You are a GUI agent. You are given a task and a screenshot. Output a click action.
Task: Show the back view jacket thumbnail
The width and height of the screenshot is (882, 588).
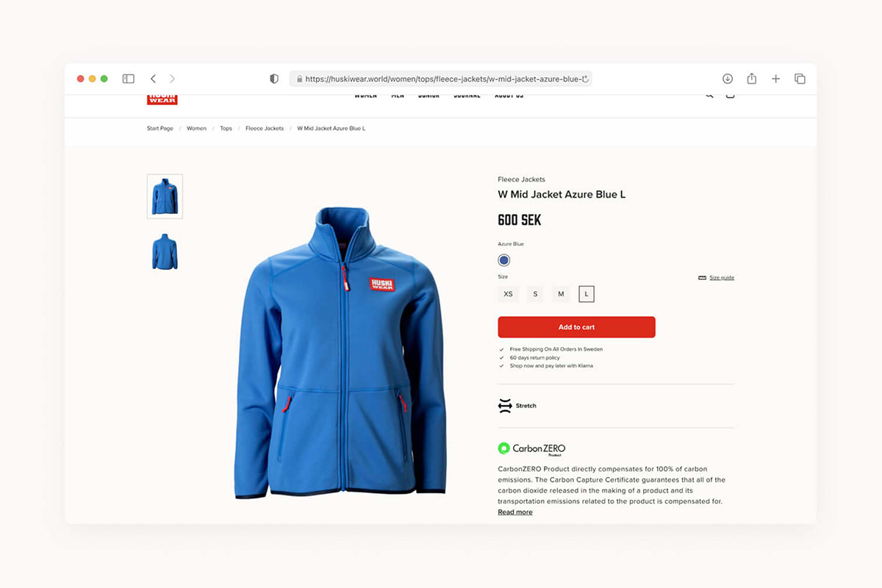[x=165, y=252]
